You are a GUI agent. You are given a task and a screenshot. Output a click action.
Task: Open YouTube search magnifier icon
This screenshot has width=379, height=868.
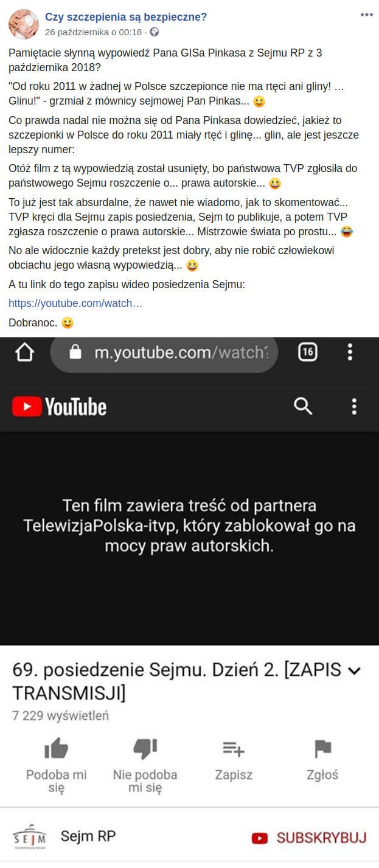point(303,406)
